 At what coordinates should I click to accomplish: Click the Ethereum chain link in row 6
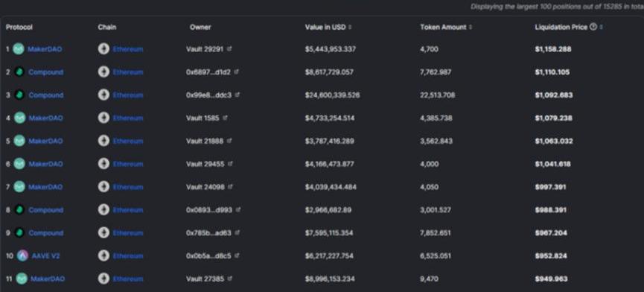pyautogui.click(x=128, y=164)
